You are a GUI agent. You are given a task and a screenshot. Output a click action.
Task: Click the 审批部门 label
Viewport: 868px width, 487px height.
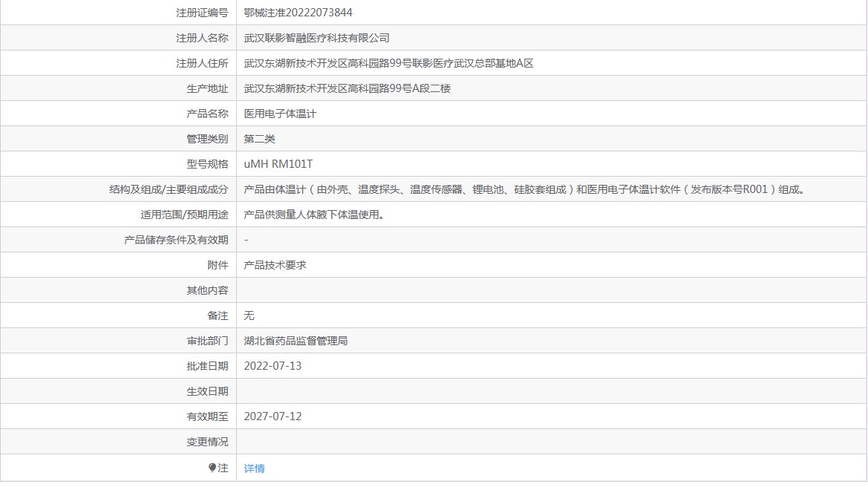(x=207, y=341)
